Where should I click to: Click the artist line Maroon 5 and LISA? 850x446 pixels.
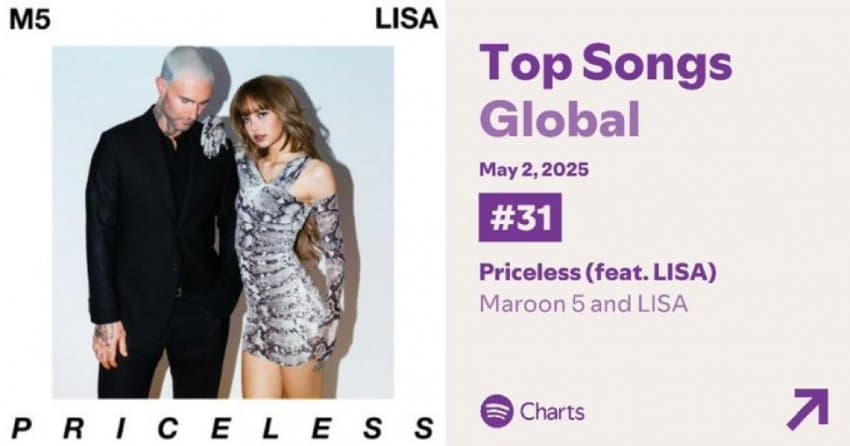tap(584, 303)
